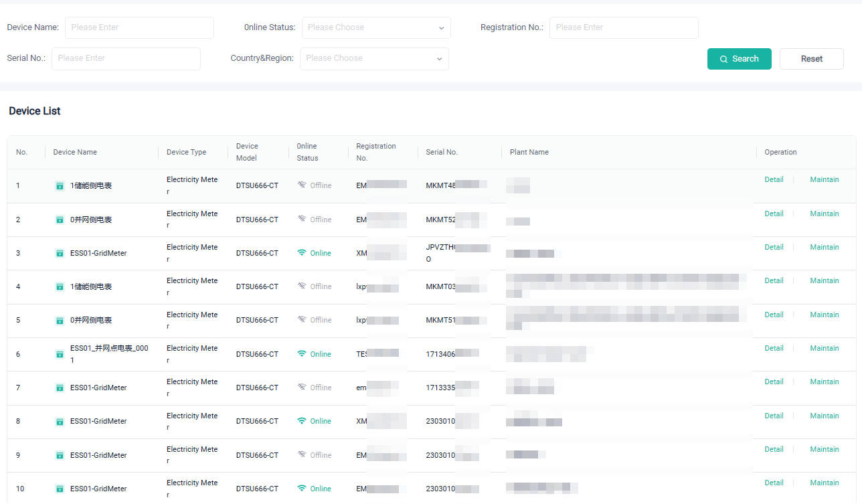The width and height of the screenshot is (862, 504).
Task: Open Detail for device row 4
Action: click(774, 280)
